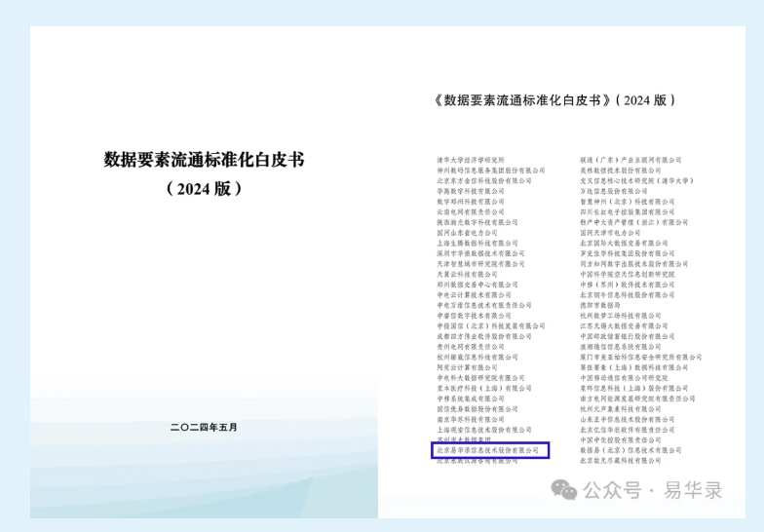Click the （2024 版） subtitle on the cover
Screen dimensions: 764x532
click(204, 188)
